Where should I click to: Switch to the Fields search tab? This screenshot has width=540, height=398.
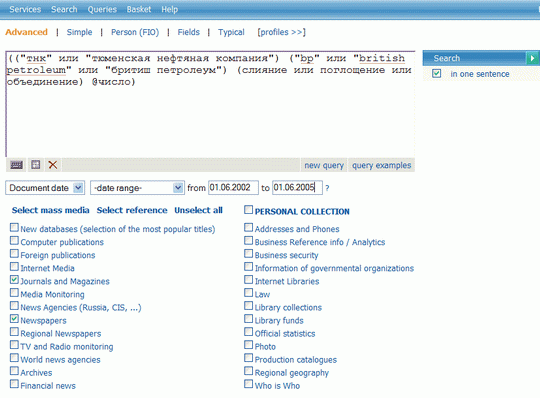tap(188, 32)
